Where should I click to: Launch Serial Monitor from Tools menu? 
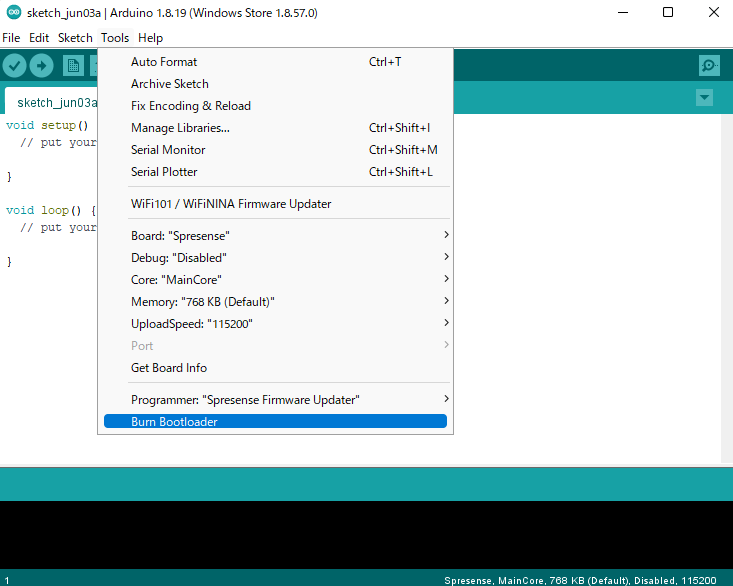pyautogui.click(x=275, y=150)
